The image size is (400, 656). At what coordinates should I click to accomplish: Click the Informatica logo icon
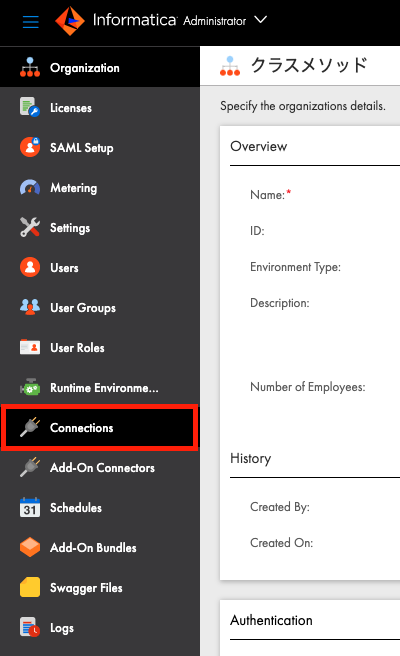(70, 20)
